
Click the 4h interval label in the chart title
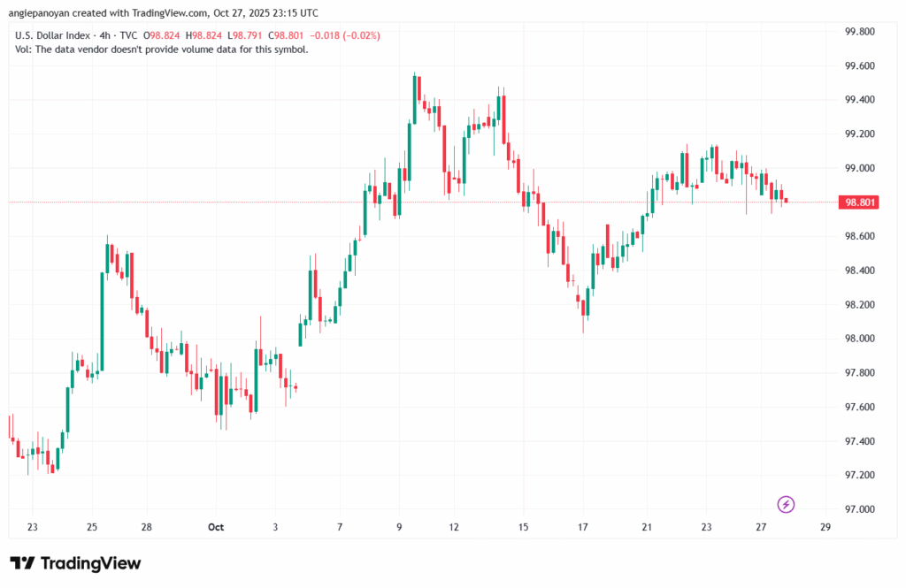tap(104, 35)
